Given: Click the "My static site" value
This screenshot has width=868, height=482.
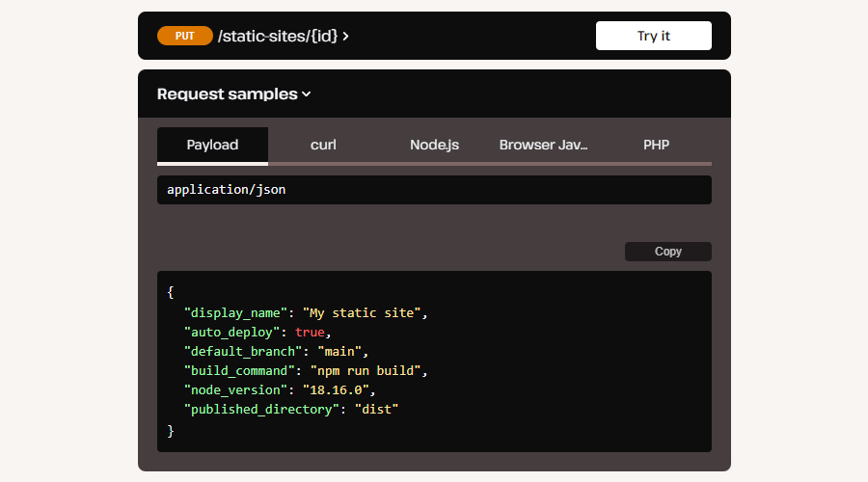Looking at the screenshot, I should click(362, 313).
